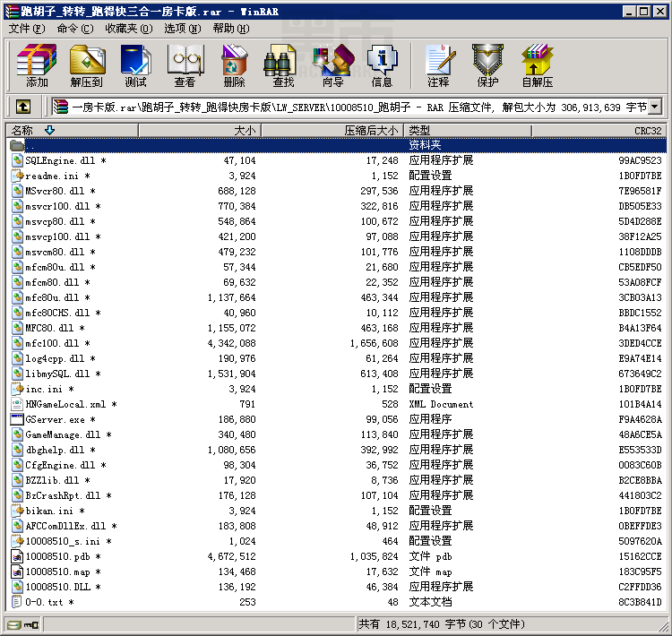Screen dimensions: 672x636
Task: Click the 0-0.txt text file icon
Action: (17, 602)
